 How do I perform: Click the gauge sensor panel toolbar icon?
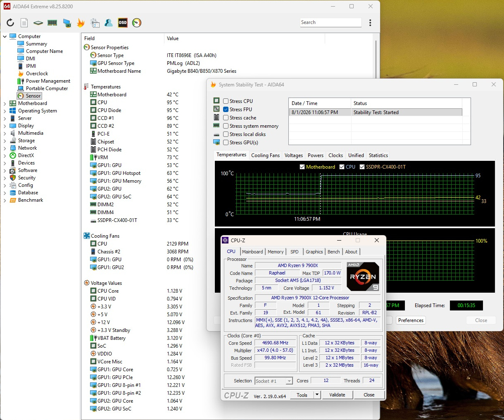pos(137,23)
